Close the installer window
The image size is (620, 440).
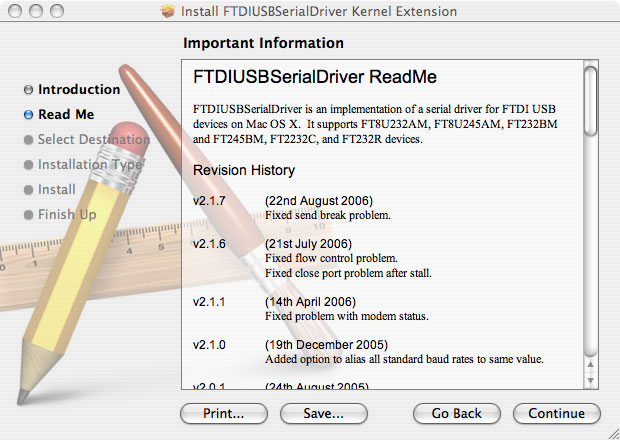point(15,11)
